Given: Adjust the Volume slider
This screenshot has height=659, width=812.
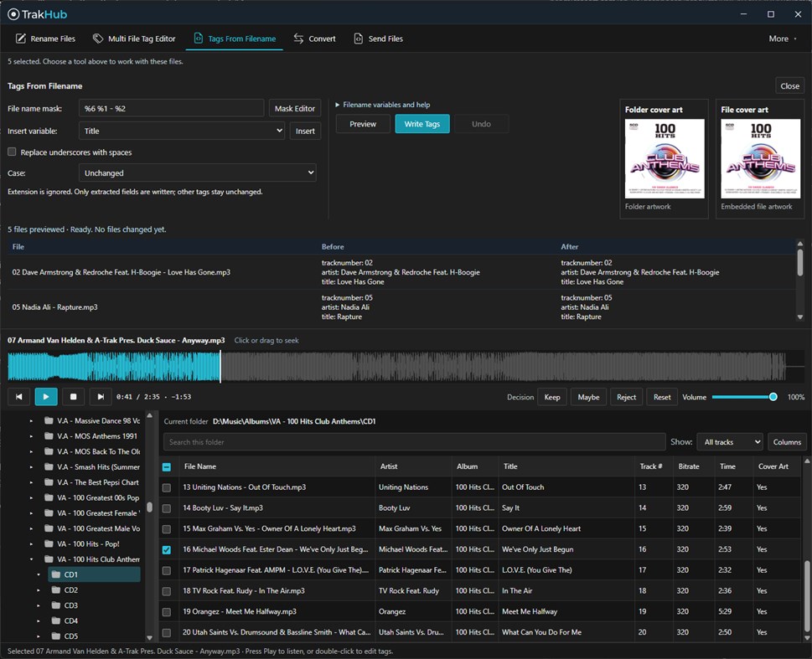Looking at the screenshot, I should pyautogui.click(x=744, y=397).
